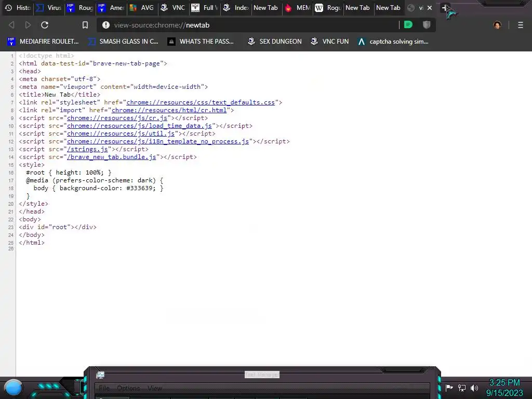
Task: Click the network tray icon
Action: [x=462, y=388]
